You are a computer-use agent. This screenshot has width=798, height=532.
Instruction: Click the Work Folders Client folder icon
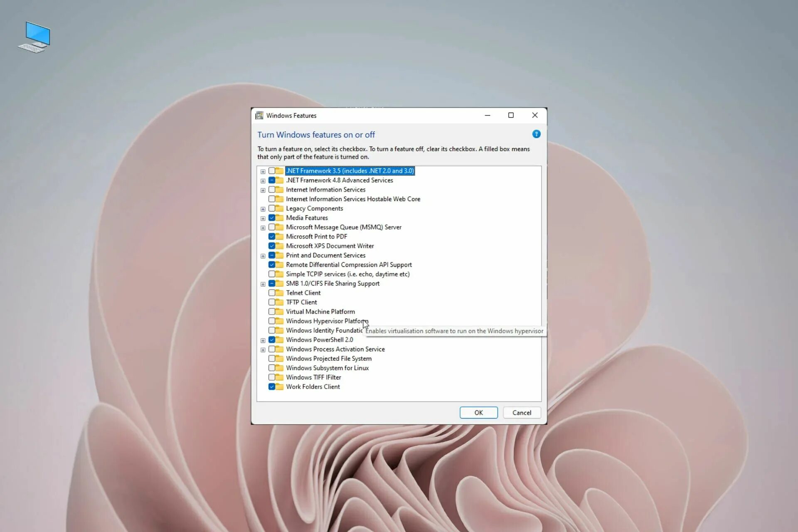point(279,387)
